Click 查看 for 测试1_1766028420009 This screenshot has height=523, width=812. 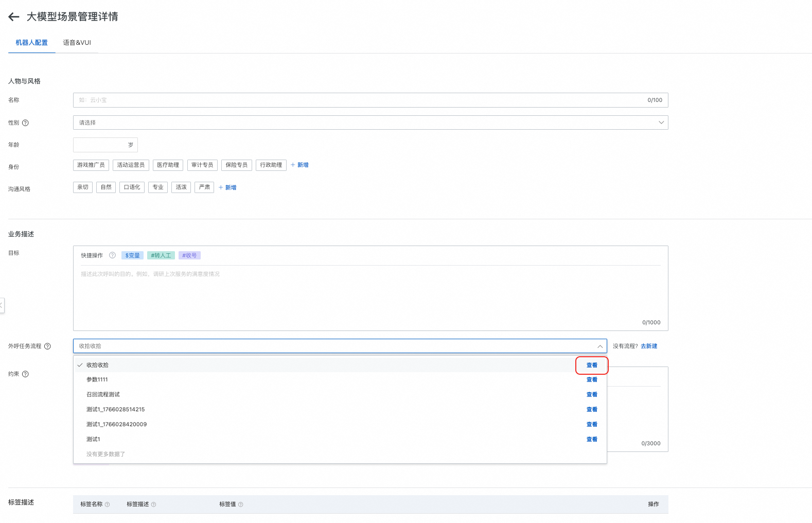592,425
